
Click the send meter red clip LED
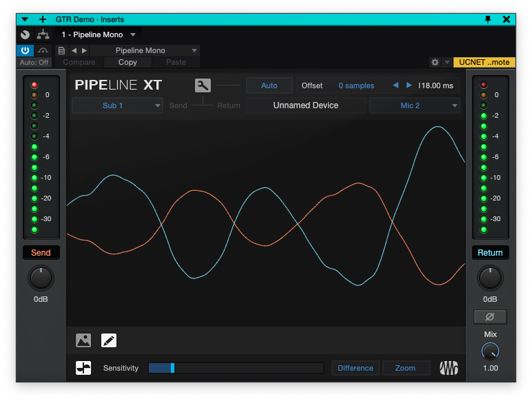pos(34,85)
